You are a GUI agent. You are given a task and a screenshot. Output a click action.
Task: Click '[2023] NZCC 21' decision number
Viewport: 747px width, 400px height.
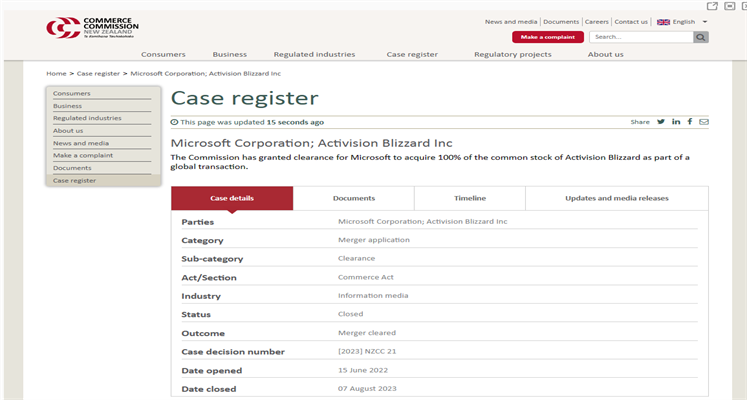[x=367, y=351]
